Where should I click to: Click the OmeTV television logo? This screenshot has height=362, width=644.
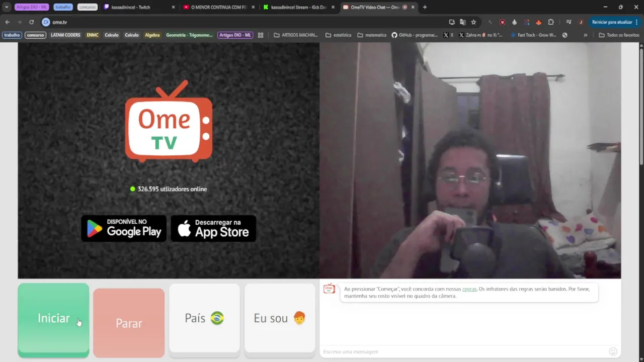169,121
